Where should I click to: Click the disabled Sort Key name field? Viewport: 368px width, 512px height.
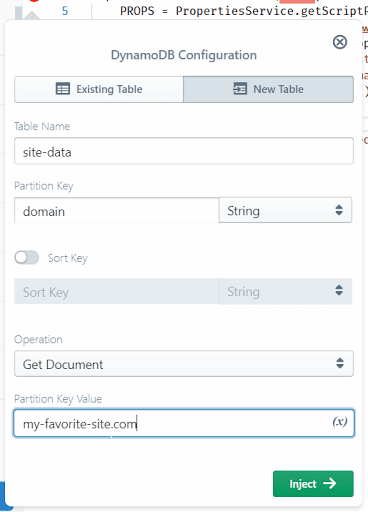pos(117,291)
